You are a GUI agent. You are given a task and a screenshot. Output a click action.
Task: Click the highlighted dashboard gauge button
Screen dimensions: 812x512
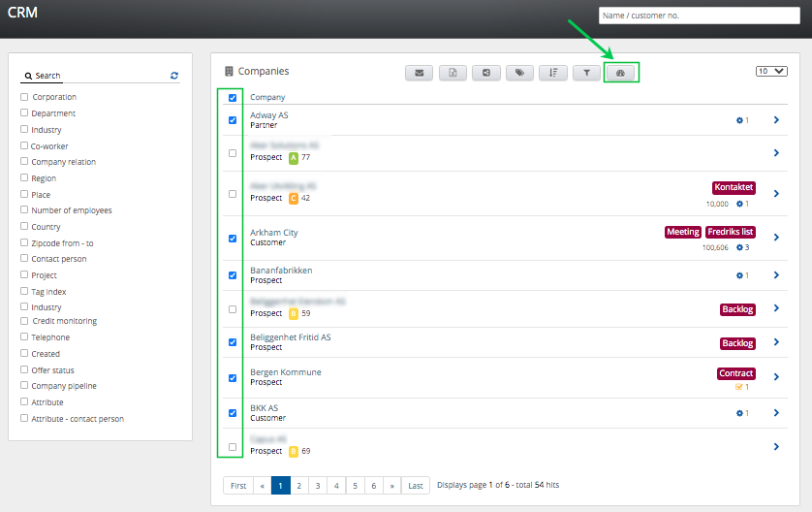621,73
